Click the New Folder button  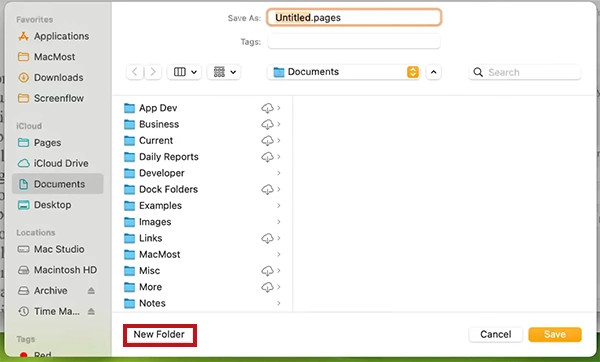[x=160, y=335]
